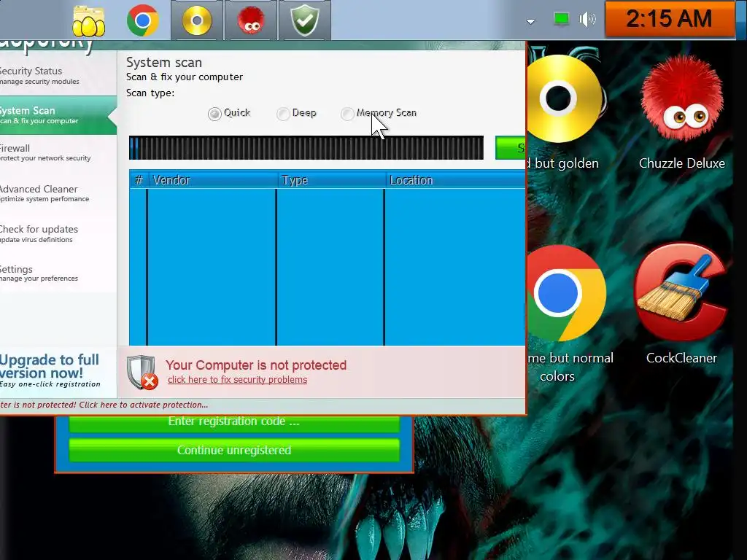Switch to Advanced Cleaner section
This screenshot has height=560, width=747.
(58, 193)
